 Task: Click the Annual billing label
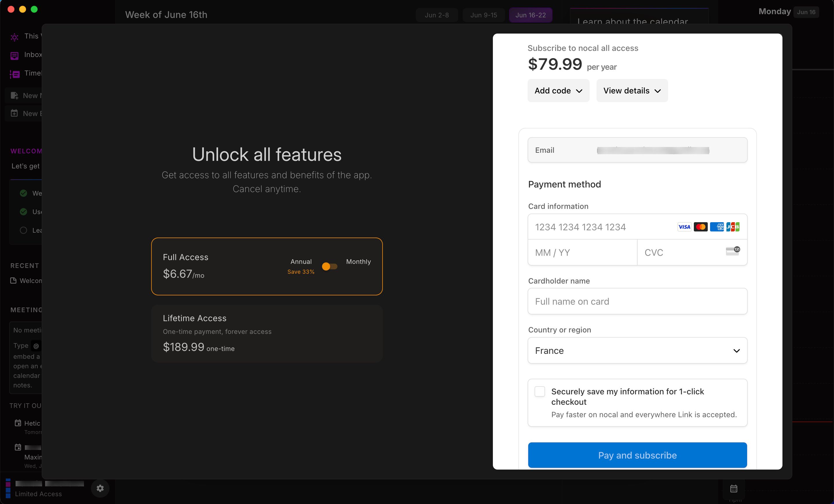301,262
